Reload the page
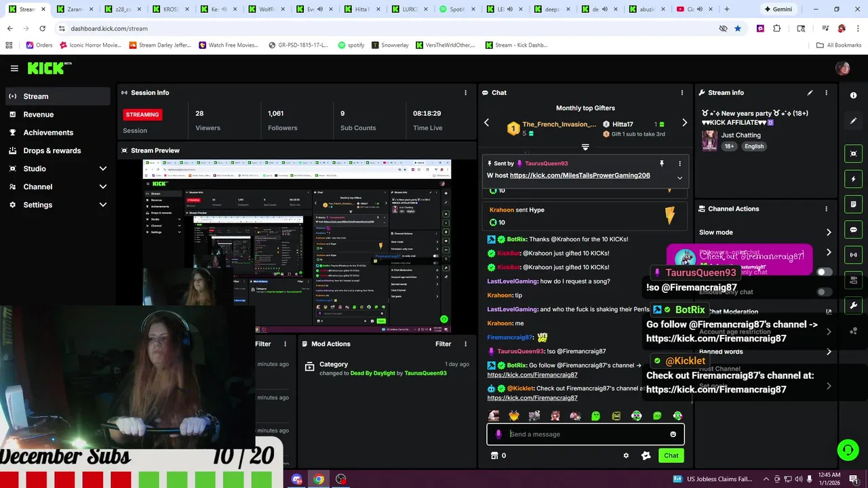The image size is (868, 488). 42,28
